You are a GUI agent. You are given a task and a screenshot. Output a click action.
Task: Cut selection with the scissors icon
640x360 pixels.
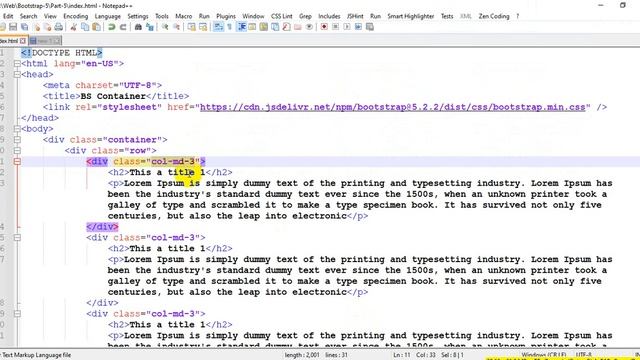click(x=73, y=27)
